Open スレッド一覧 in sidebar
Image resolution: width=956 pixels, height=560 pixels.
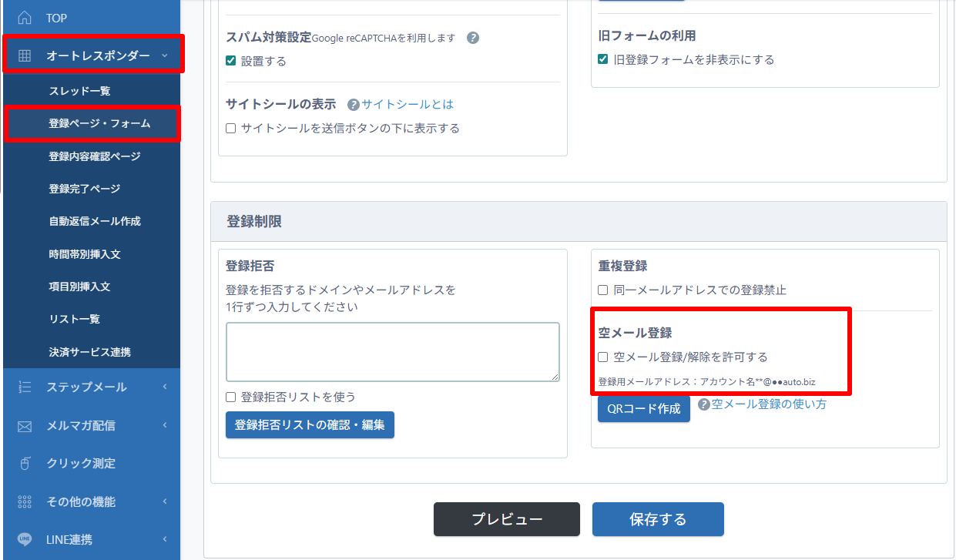79,91
